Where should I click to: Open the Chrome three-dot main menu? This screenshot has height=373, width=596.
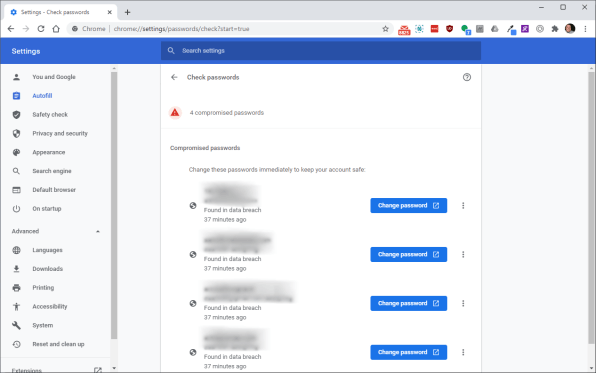585,29
